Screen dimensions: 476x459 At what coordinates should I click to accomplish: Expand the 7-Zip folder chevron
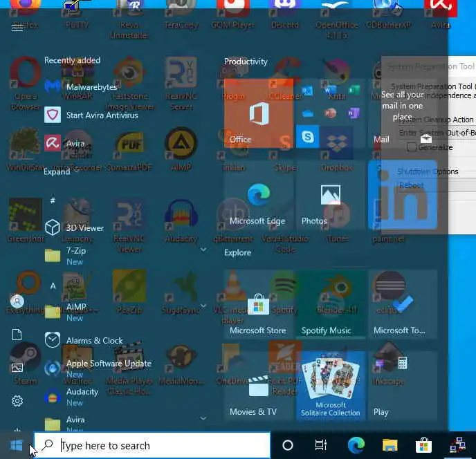[x=203, y=250]
